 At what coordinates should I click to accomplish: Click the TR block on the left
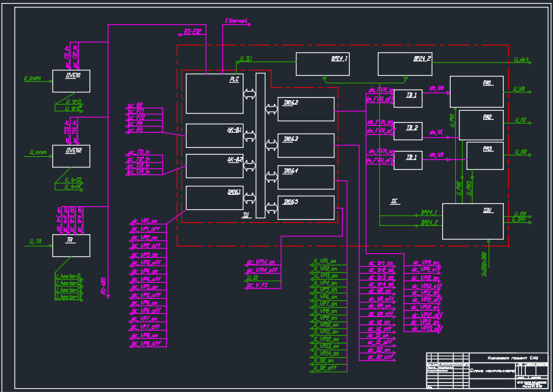71,245
